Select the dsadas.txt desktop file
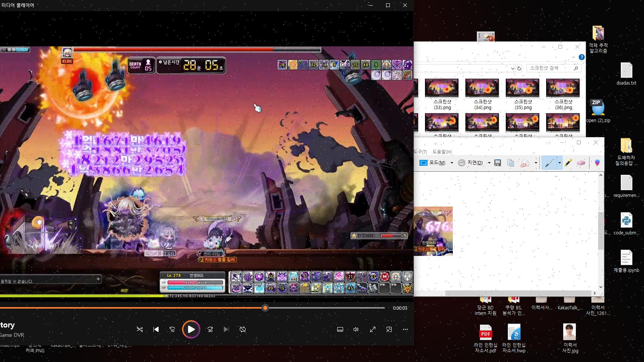 (x=626, y=73)
